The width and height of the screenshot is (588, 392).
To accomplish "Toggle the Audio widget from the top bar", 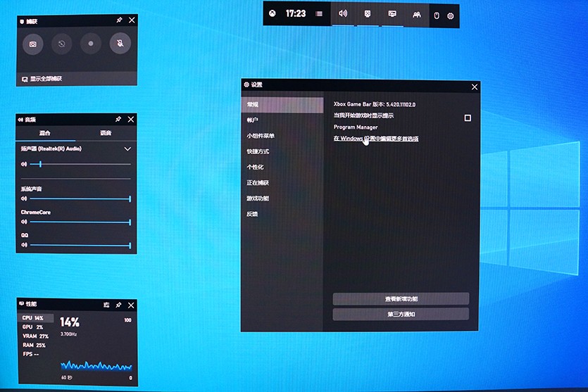I will pos(343,13).
